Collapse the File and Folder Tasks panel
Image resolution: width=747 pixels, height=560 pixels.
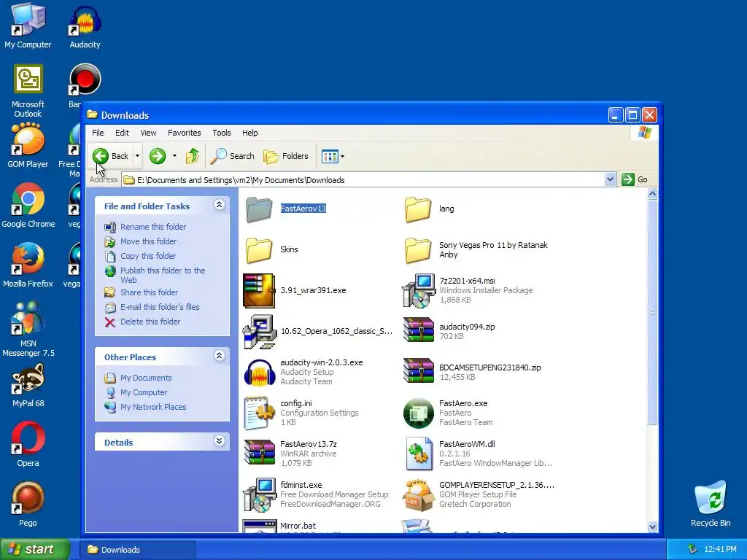[219, 205]
